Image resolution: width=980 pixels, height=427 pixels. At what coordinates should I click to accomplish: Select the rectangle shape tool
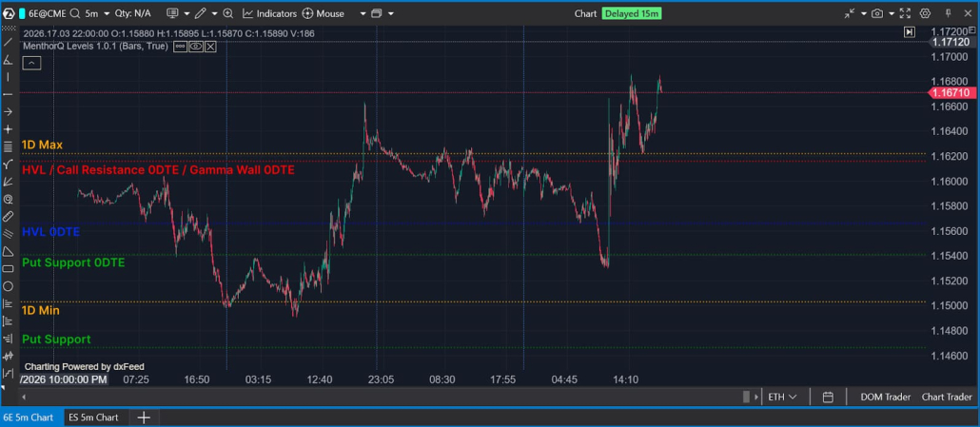click(x=9, y=268)
